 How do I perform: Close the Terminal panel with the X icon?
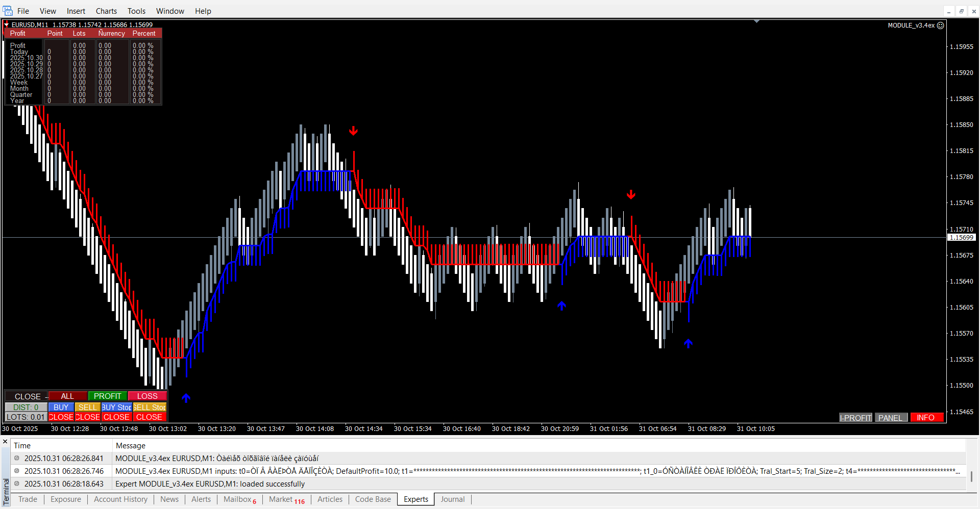(5, 442)
